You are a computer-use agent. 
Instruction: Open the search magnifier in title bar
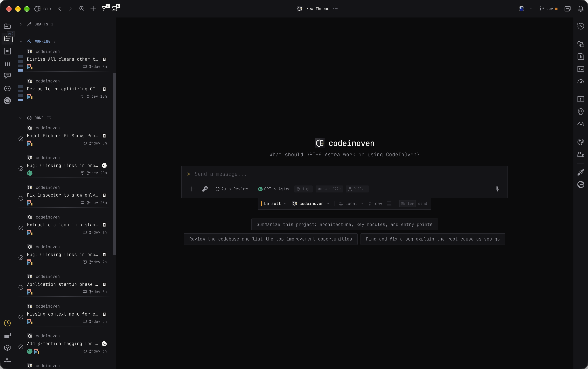point(82,9)
